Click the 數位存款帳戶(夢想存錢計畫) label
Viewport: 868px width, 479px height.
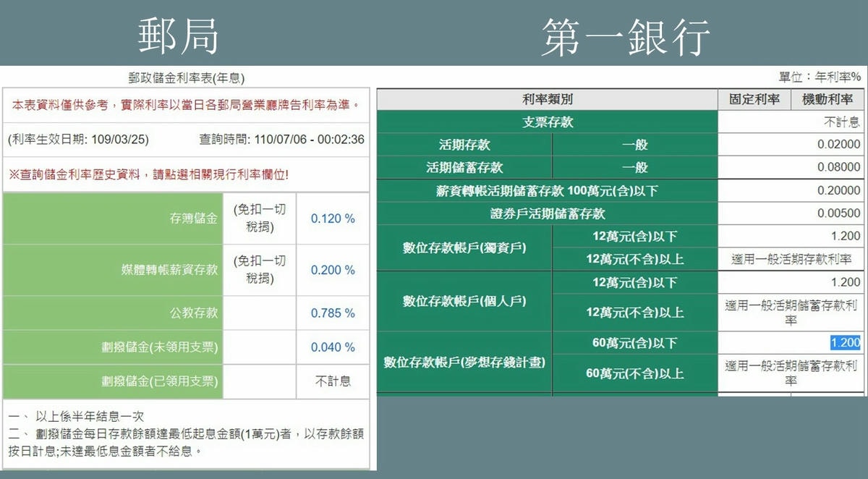464,363
